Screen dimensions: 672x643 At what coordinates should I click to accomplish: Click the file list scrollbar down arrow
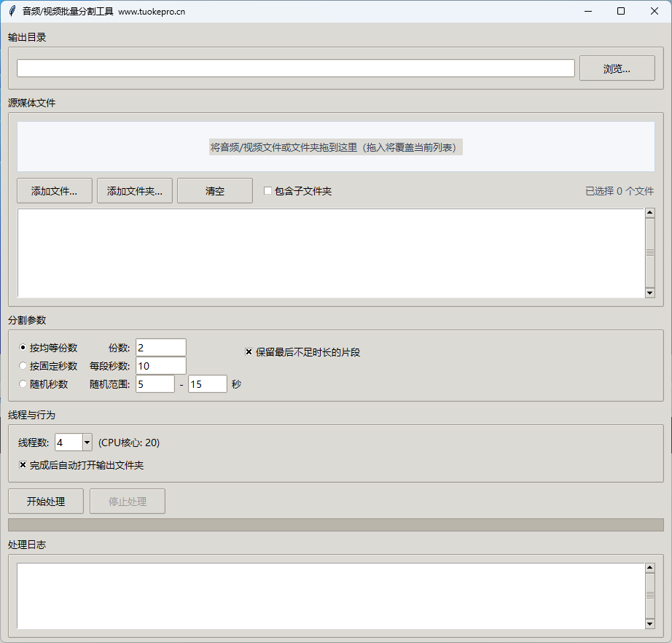[x=649, y=294]
